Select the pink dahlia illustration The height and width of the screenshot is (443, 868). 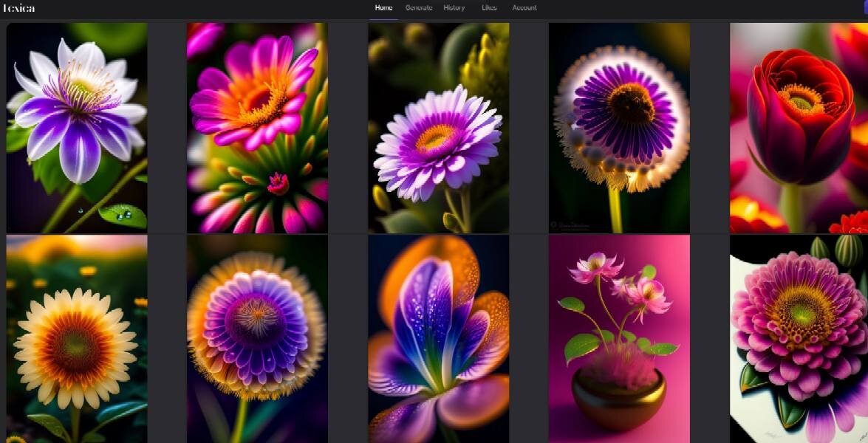click(799, 339)
